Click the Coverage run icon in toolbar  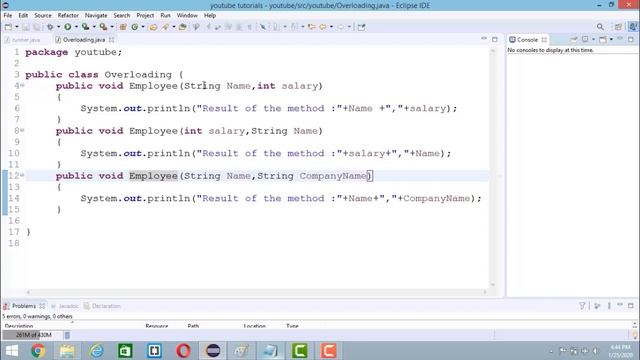coord(85,27)
